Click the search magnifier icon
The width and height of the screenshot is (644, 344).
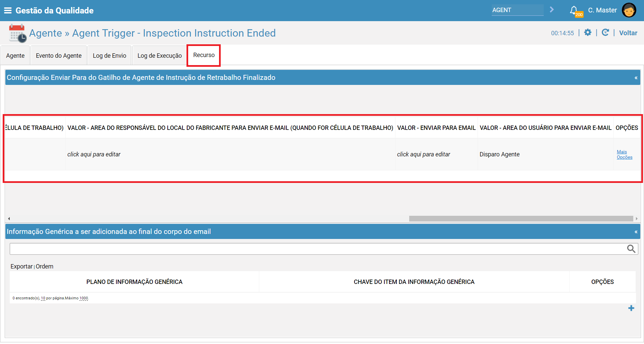tap(631, 249)
